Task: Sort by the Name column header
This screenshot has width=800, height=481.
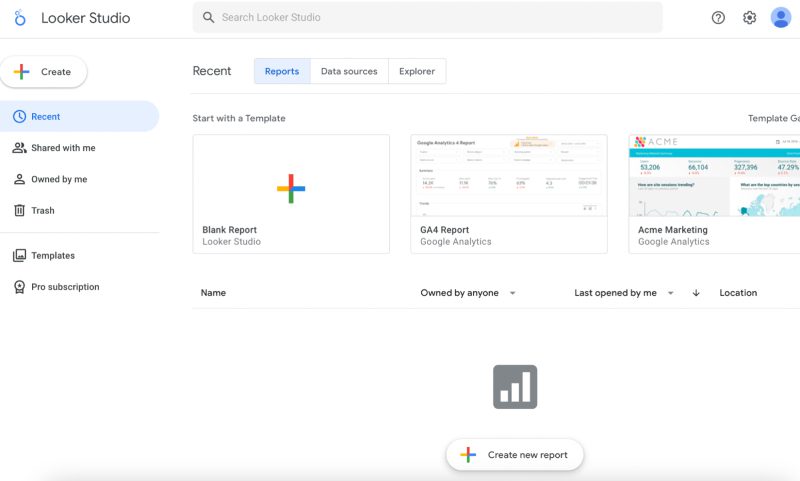Action: 213,293
